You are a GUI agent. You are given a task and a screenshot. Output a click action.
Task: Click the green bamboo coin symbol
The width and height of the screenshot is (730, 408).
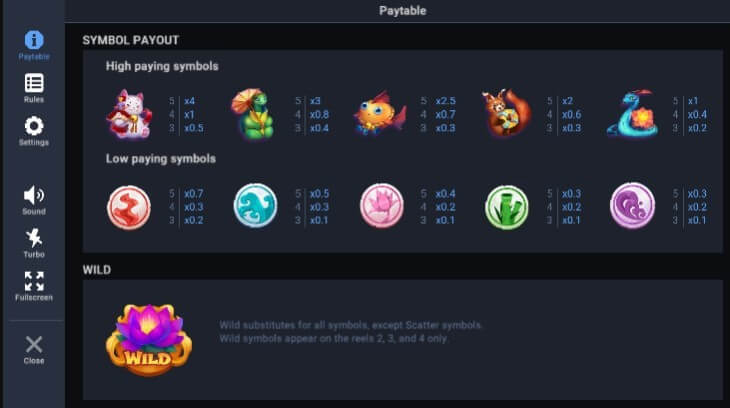(x=506, y=206)
